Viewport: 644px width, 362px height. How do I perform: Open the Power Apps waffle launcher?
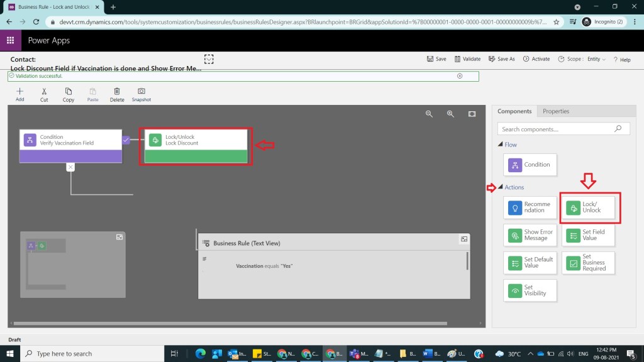click(11, 40)
